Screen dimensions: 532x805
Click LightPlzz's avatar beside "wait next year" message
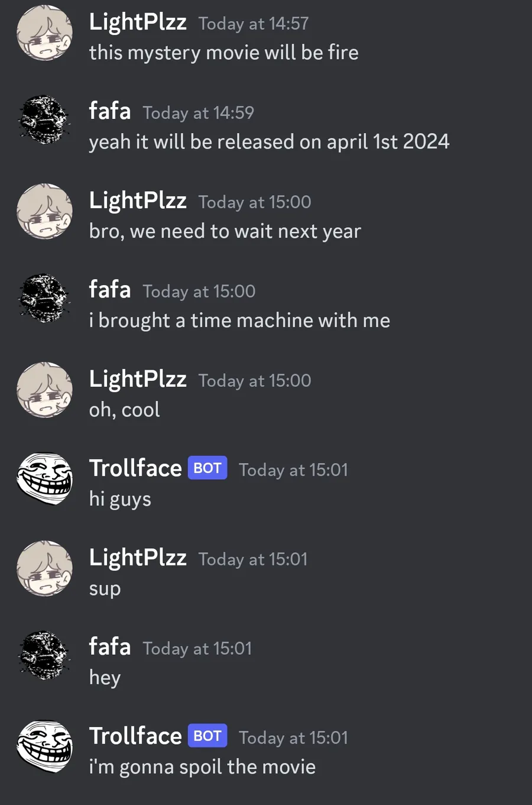click(x=44, y=211)
